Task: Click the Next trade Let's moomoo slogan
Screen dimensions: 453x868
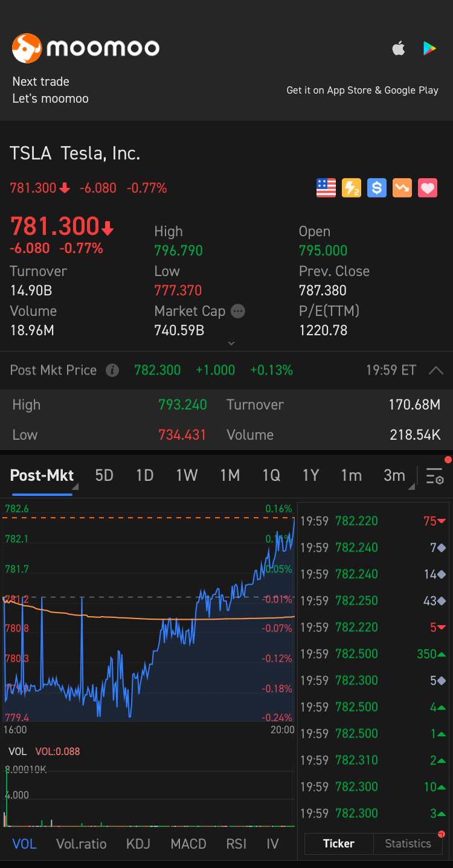Action: pyautogui.click(x=50, y=90)
